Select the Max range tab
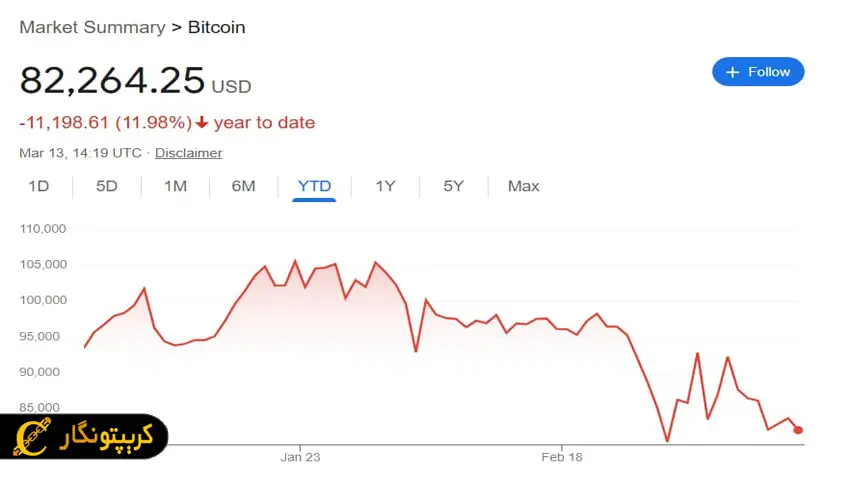Image resolution: width=850 pixels, height=477 pixels. coord(523,186)
